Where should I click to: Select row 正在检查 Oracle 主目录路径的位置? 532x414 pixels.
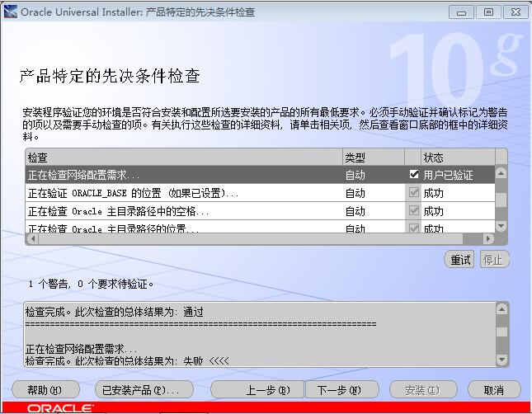click(261, 227)
